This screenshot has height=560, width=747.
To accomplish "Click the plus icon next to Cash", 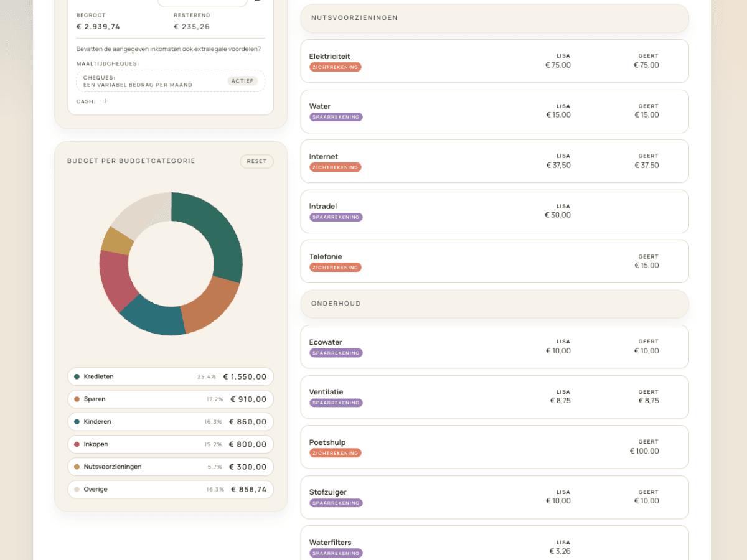I will [x=105, y=101].
